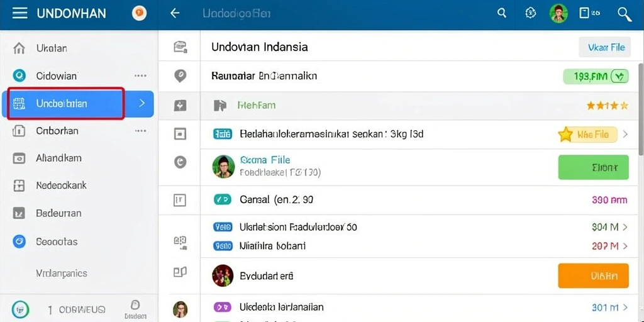Click the round icon at sidebar bottom
This screenshot has height=322, width=644.
[x=20, y=309]
